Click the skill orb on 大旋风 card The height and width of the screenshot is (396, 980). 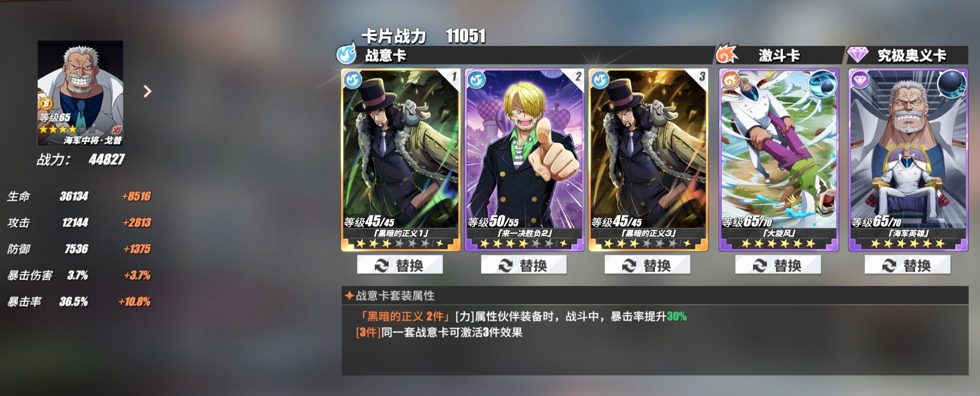tap(822, 84)
